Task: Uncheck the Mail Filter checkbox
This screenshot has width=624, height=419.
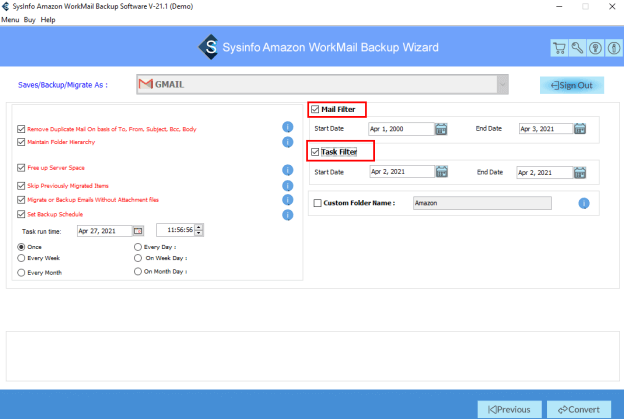Action: click(315, 109)
